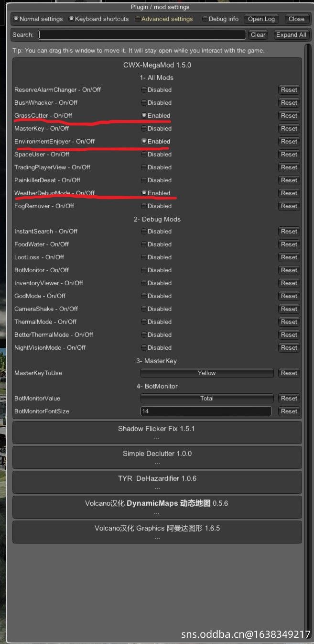Expand the Simple Declutter 1.0.0 section
Image resolution: width=314 pixels, height=644 pixels.
[x=157, y=457]
